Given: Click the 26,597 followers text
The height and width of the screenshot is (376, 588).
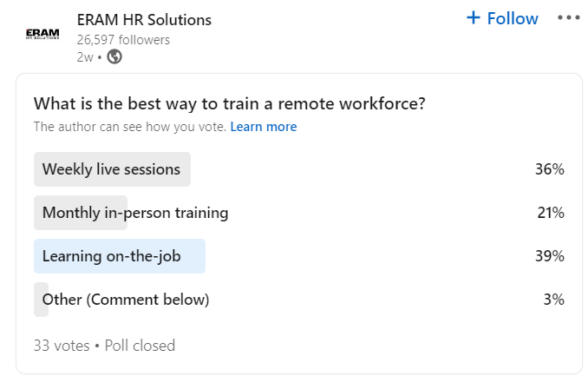Looking at the screenshot, I should point(123,40).
